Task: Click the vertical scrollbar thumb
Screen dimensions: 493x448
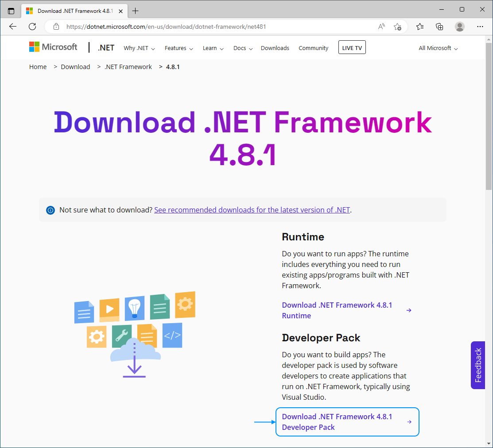Action: 489,116
